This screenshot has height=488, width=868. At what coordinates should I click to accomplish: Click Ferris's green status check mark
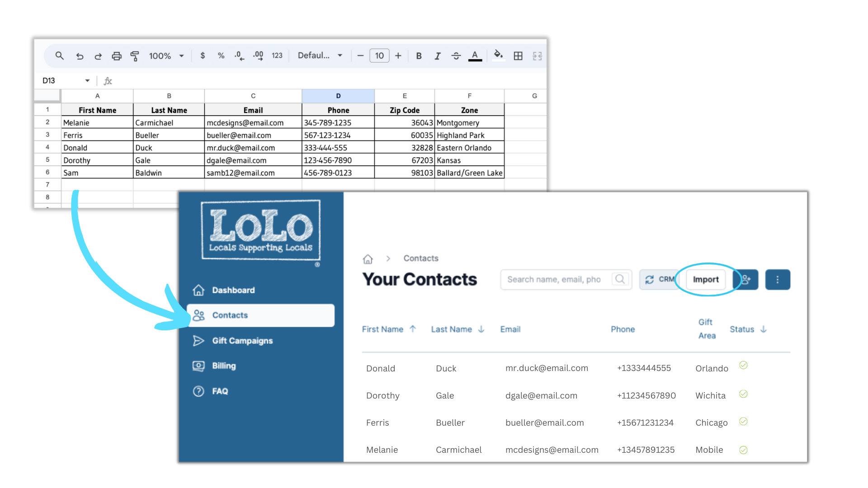(x=743, y=422)
